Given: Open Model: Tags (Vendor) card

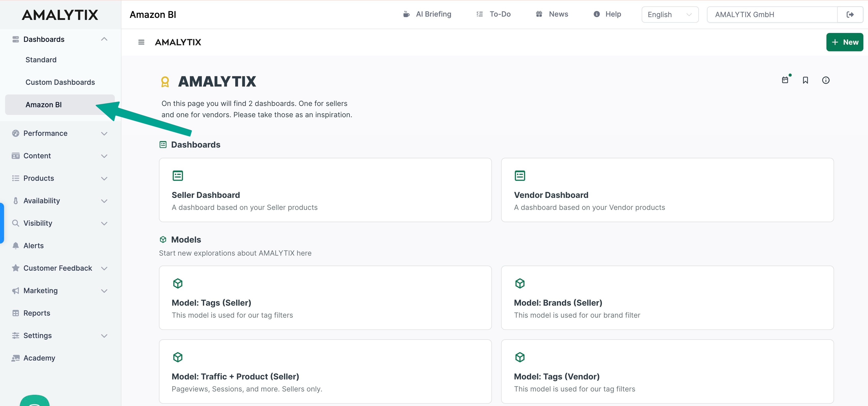Looking at the screenshot, I should [667, 371].
